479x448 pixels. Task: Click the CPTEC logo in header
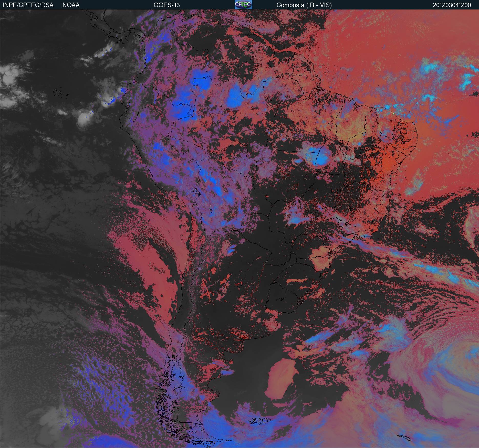pos(243,5)
